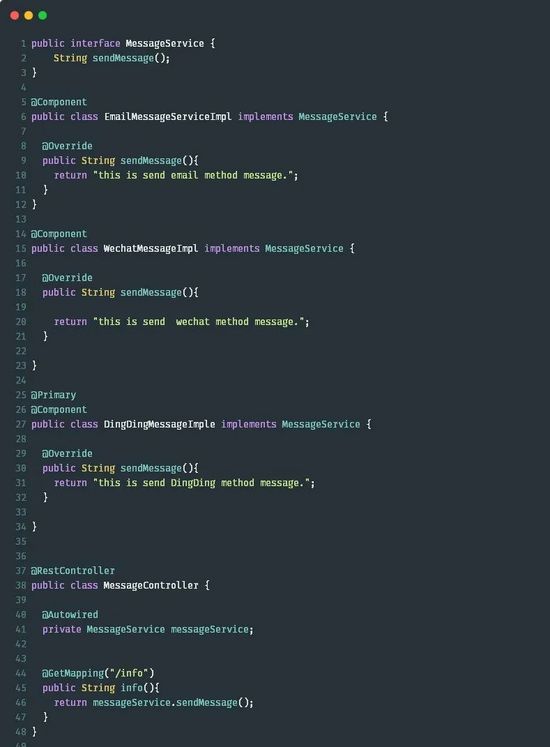Click line number 27 in the gutter
The height and width of the screenshot is (747, 550).
coord(21,424)
